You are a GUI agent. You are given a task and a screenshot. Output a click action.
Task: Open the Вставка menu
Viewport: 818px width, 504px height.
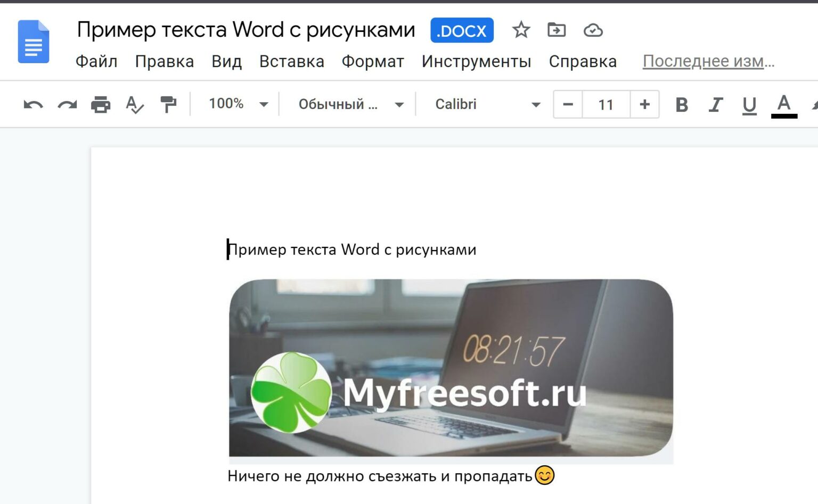coord(292,61)
